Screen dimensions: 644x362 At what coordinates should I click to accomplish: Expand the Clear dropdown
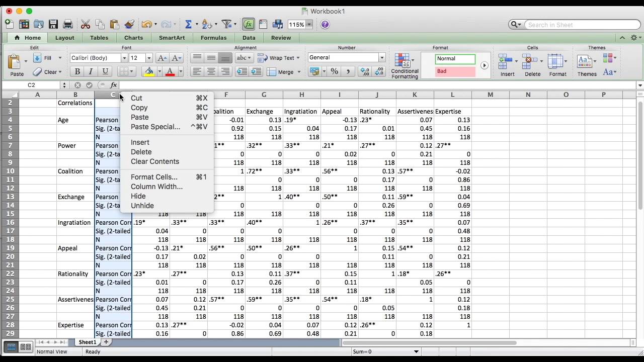click(60, 72)
